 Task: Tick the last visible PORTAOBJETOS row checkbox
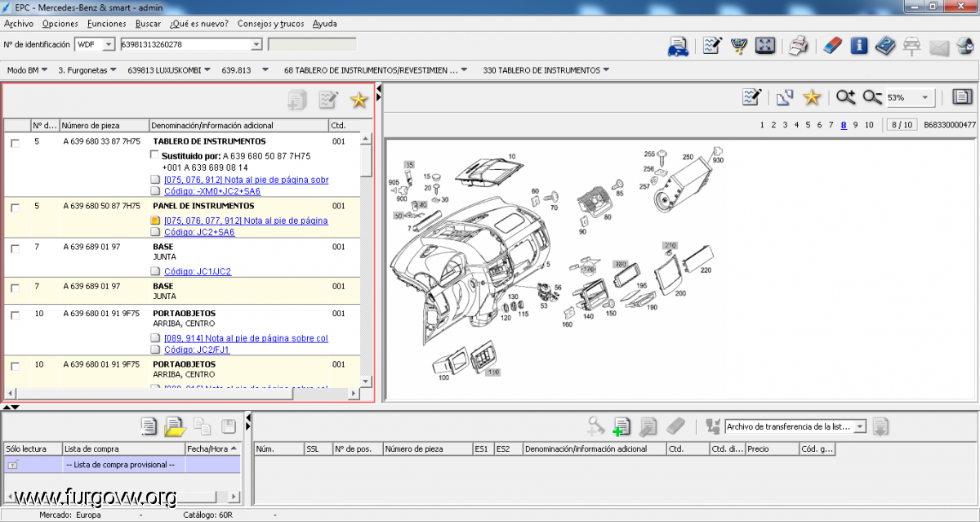click(15, 366)
